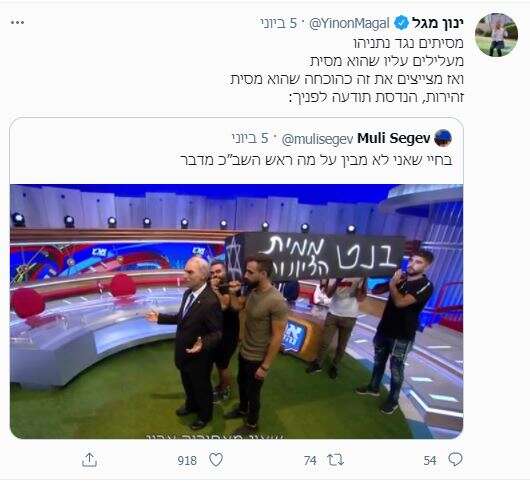Click the ינון מגל display name

[437, 23]
